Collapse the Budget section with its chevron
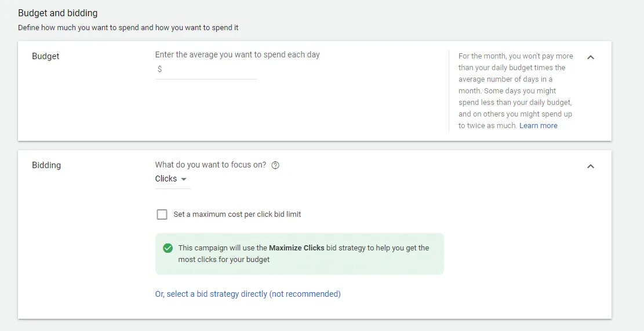 (x=591, y=57)
